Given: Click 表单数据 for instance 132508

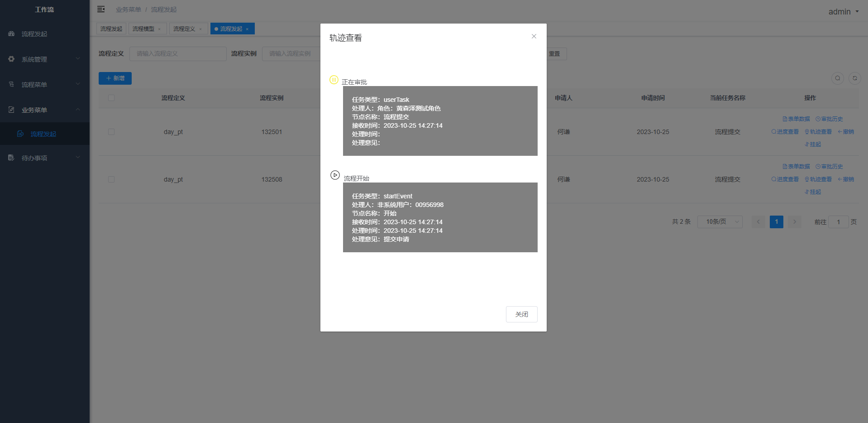Looking at the screenshot, I should pyautogui.click(x=796, y=167).
